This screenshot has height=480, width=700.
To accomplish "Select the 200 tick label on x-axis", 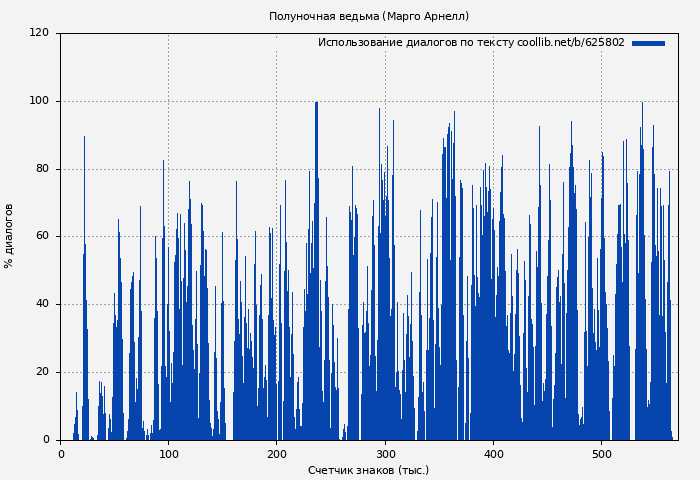I will click(x=277, y=454).
